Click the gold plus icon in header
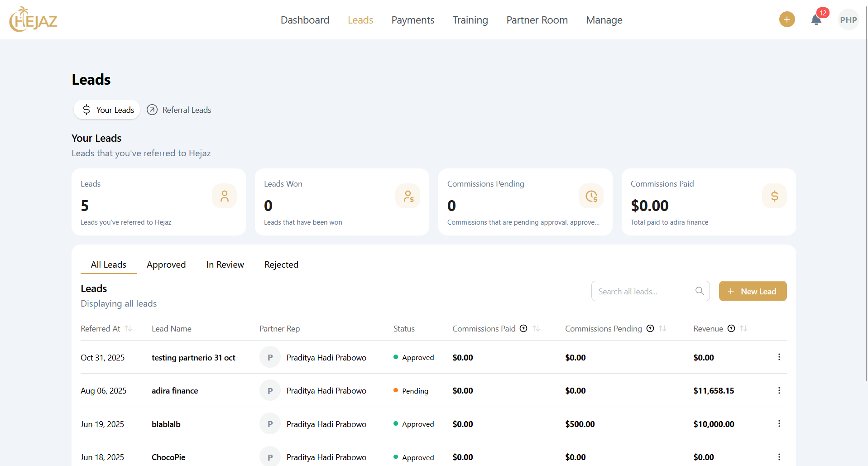 point(786,19)
